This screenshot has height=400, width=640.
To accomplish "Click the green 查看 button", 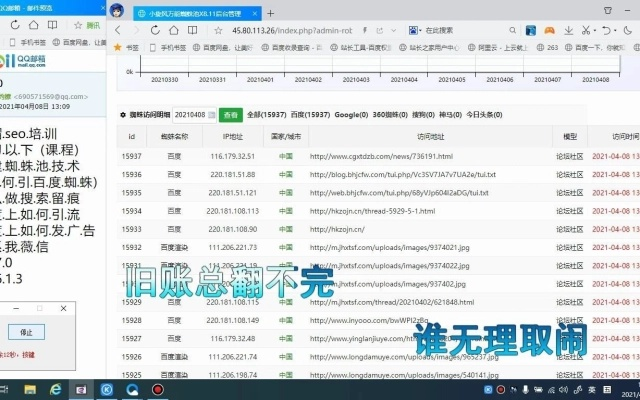I will coord(231,115).
